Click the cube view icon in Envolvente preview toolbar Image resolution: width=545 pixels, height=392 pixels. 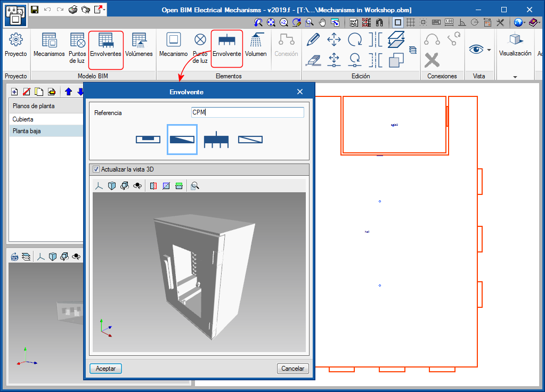(111, 186)
